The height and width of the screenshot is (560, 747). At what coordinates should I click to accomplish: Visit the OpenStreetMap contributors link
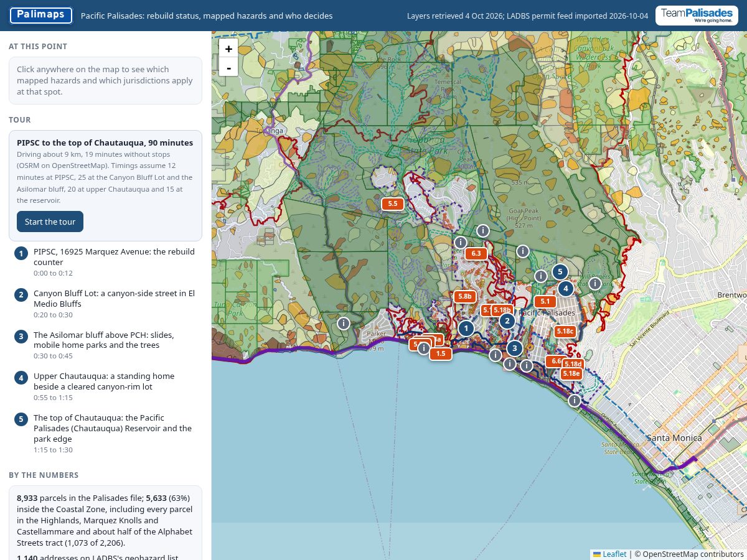[693, 554]
